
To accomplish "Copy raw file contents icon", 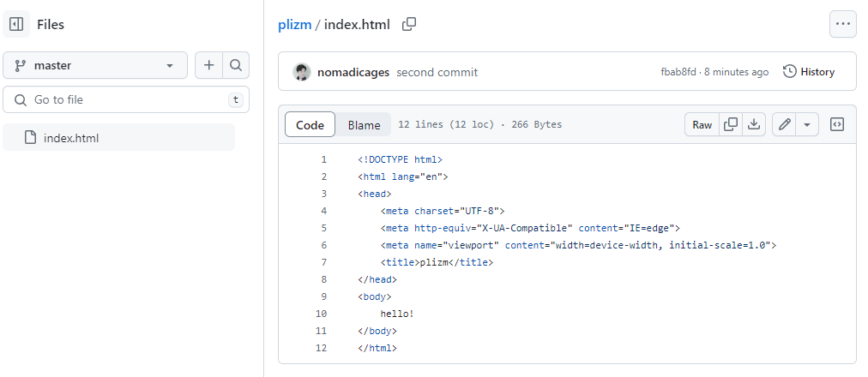I will [x=731, y=124].
